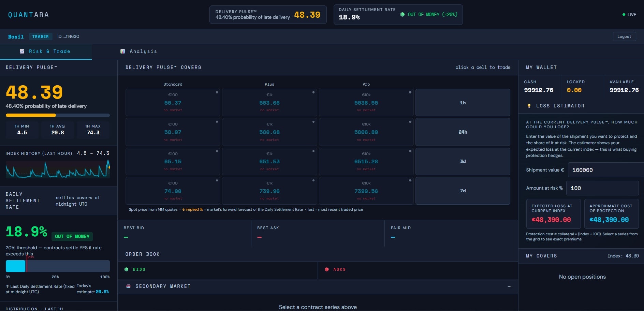This screenshot has width=644, height=311.
Task: Select the Standard €100 1h cover at 50.37
Action: [x=173, y=103]
